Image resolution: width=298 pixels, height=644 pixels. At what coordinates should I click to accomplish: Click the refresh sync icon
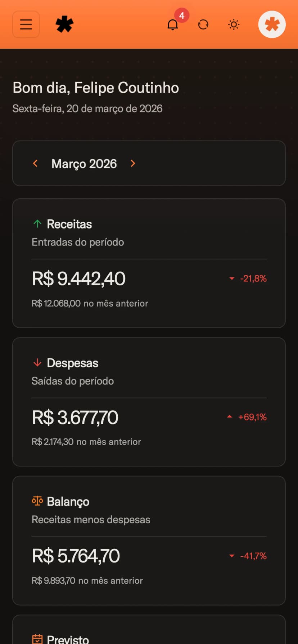pos(203,24)
